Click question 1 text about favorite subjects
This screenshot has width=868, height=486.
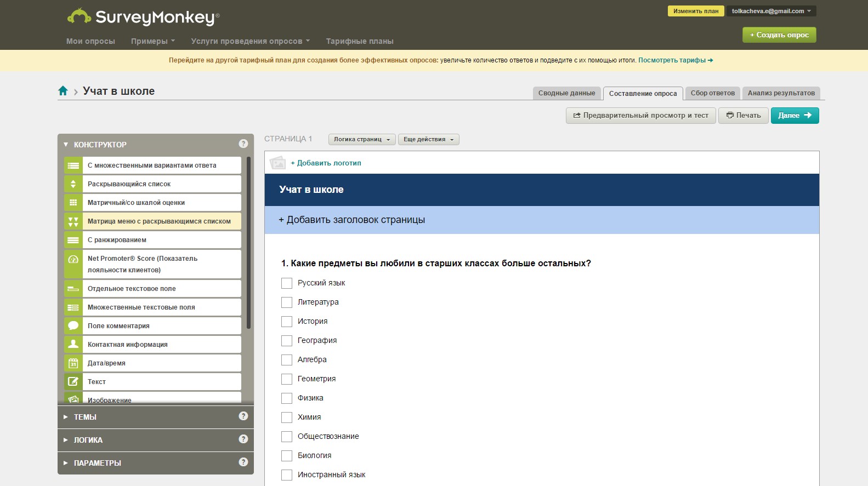coord(436,264)
